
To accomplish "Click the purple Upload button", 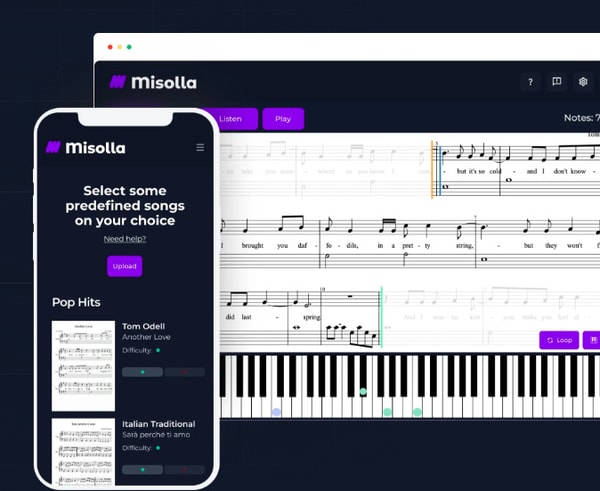I will coord(125,266).
